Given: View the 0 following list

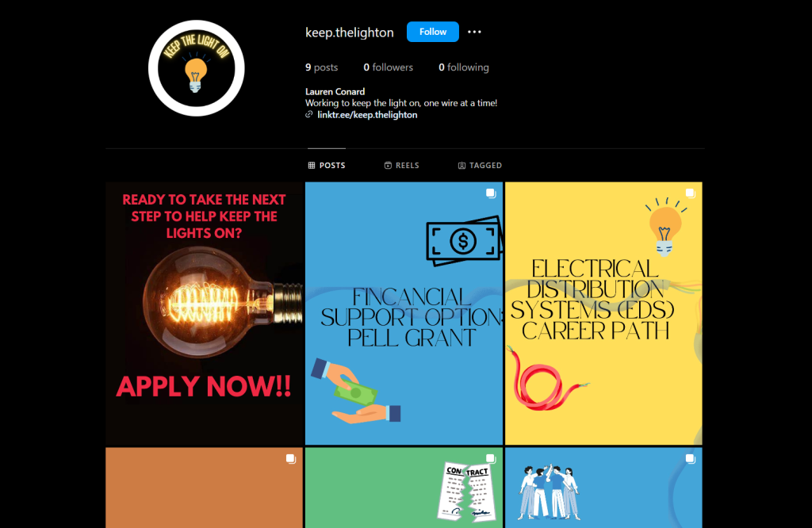Looking at the screenshot, I should (x=463, y=67).
